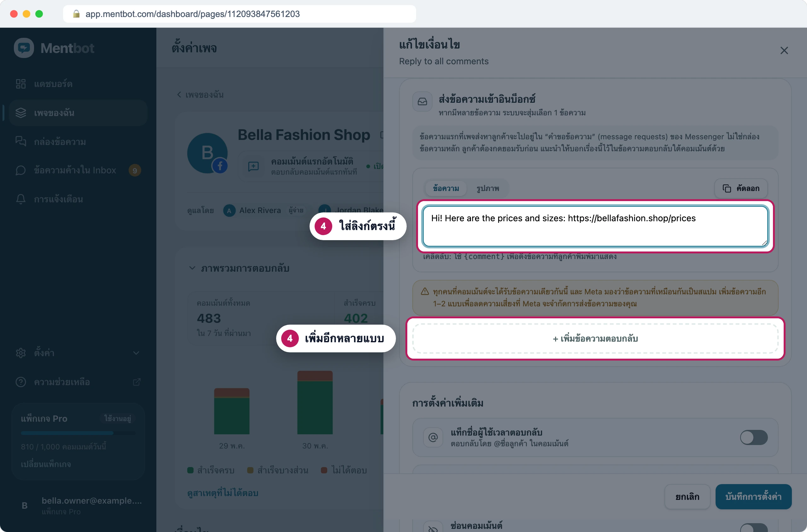
Task: Click the lock icon in the address bar
Action: [76, 14]
